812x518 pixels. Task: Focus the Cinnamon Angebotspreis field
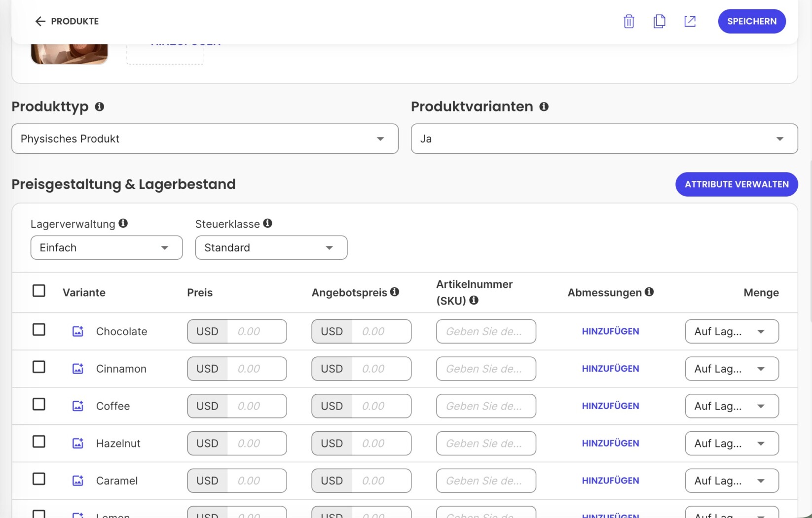tap(361, 369)
